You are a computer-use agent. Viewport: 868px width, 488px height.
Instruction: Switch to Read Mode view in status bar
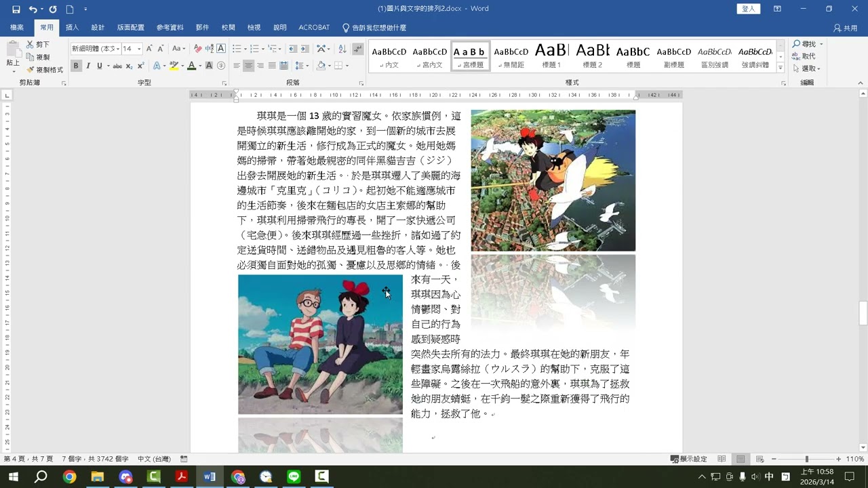tap(722, 459)
